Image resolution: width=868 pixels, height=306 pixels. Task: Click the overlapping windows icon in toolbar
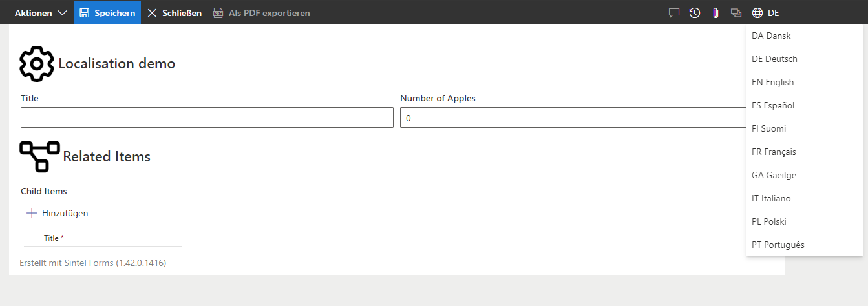736,13
